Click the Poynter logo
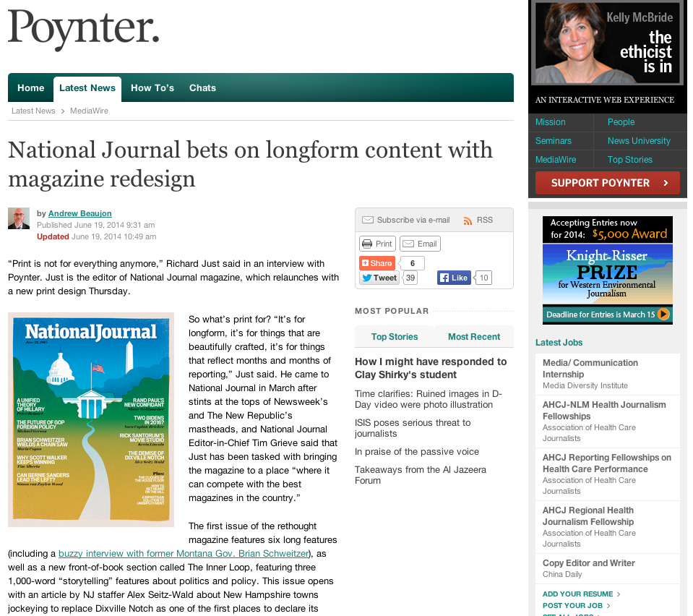The width and height of the screenshot is (693, 616). coord(84,29)
